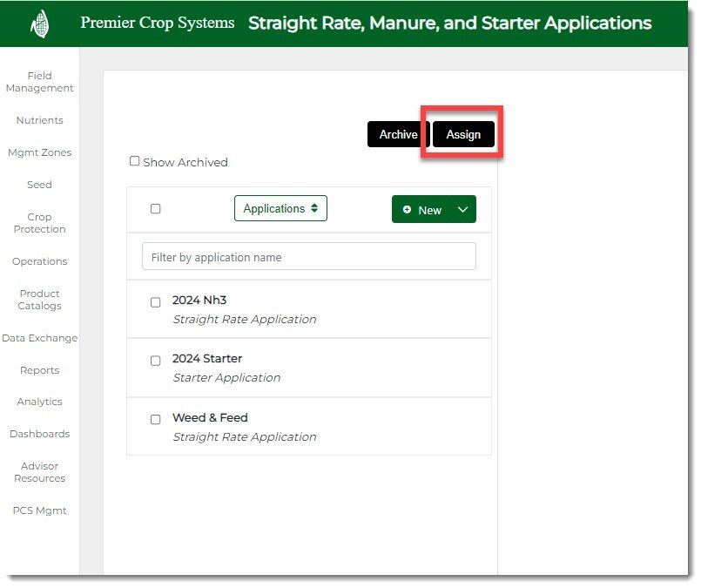The width and height of the screenshot is (701, 588).
Task: Open the Weed & Feed application entry
Action: 210,418
